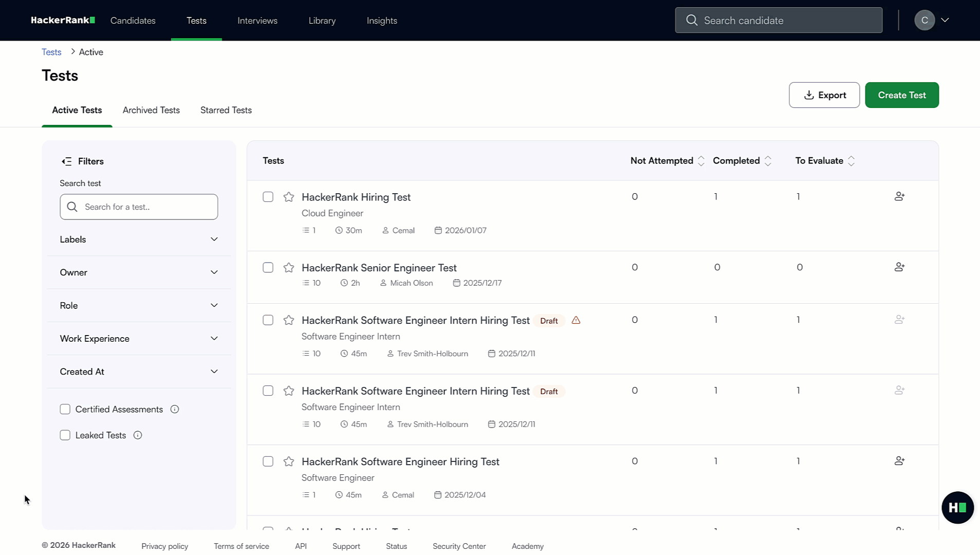Invite candidates to HackerRank Software Engineer Hiring Test
This screenshot has width=980, height=555.
(x=899, y=461)
